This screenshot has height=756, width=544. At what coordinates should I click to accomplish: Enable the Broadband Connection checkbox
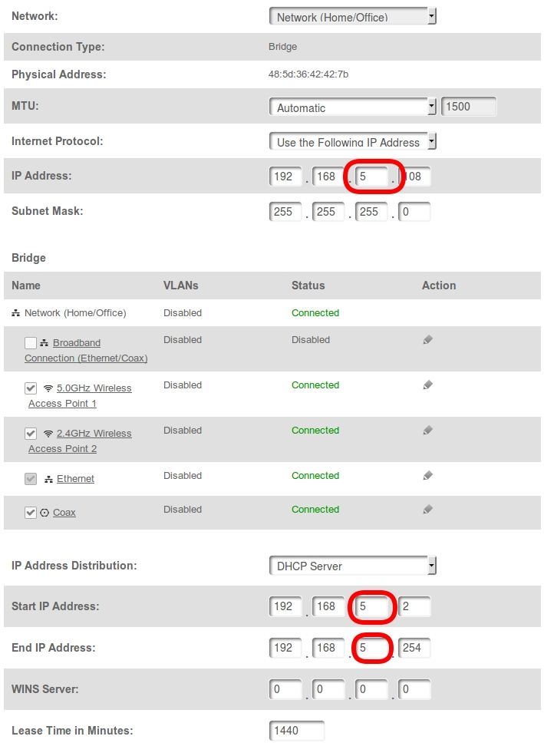tap(31, 343)
